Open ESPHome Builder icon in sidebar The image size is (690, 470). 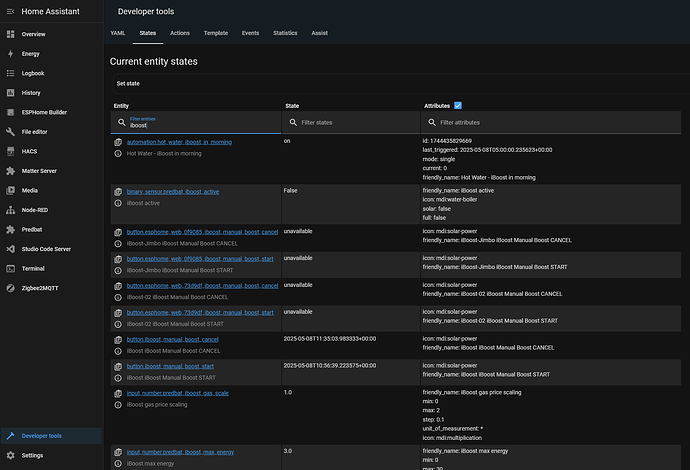[11, 112]
